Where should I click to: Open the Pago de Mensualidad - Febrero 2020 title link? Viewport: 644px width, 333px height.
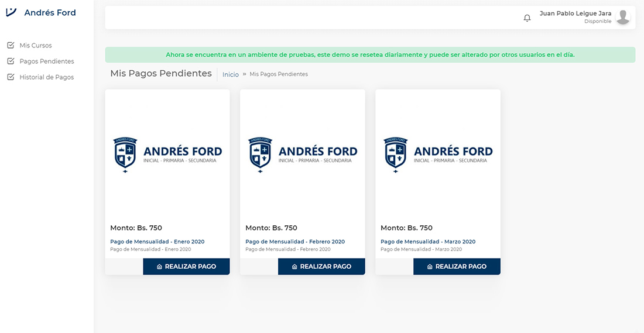(x=295, y=242)
